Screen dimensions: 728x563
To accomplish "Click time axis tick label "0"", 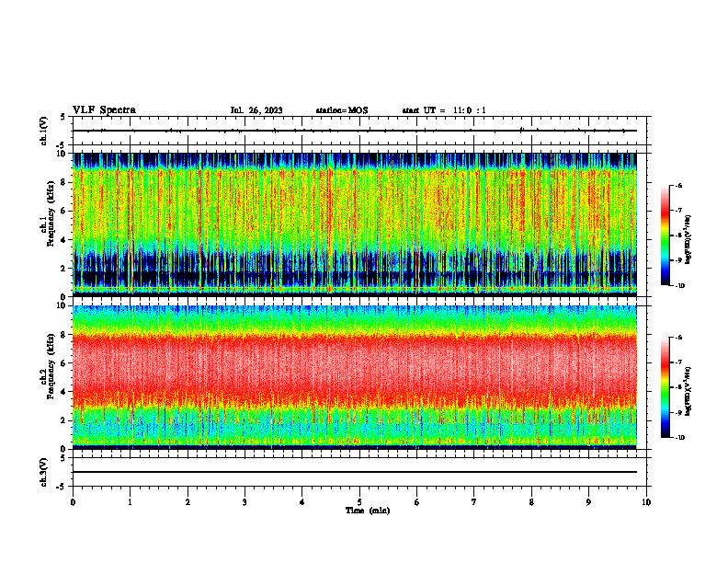I will [73, 502].
